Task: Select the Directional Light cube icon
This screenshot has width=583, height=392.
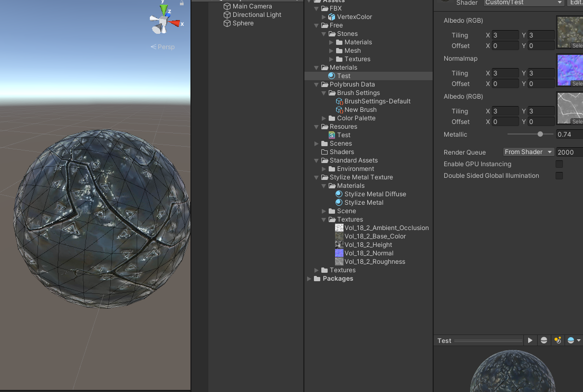Action: pyautogui.click(x=227, y=15)
